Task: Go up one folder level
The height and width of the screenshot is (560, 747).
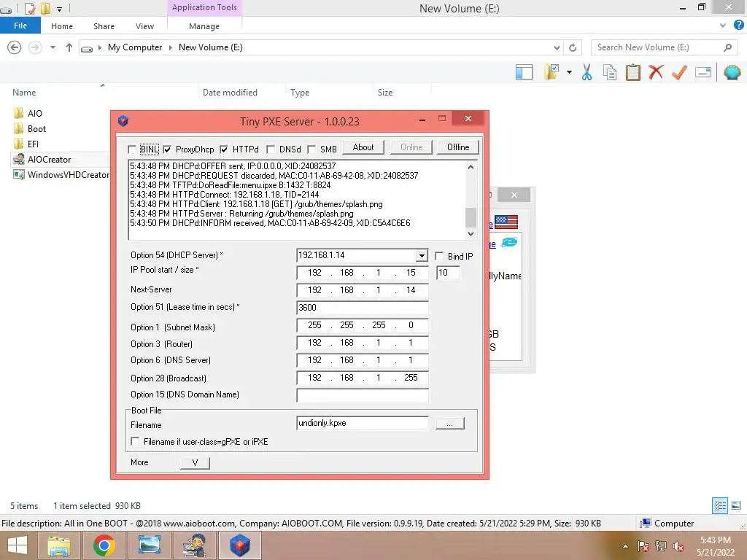Action: coord(69,47)
